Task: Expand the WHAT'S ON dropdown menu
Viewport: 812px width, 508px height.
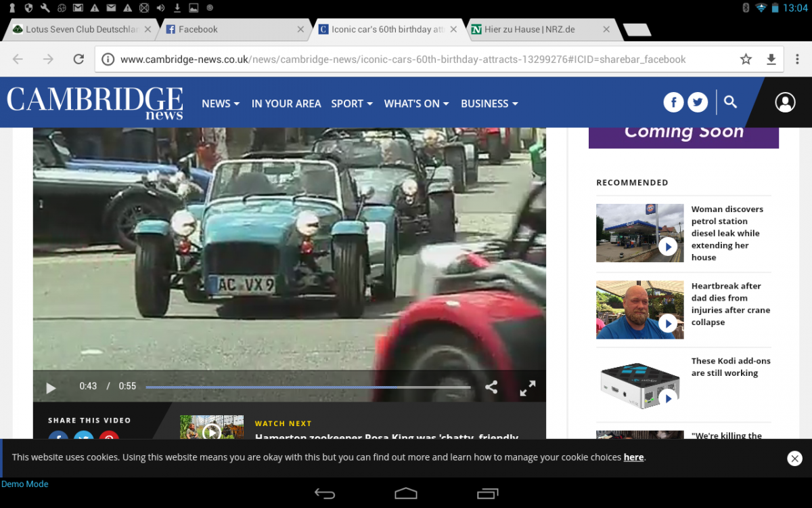Action: pyautogui.click(x=416, y=104)
